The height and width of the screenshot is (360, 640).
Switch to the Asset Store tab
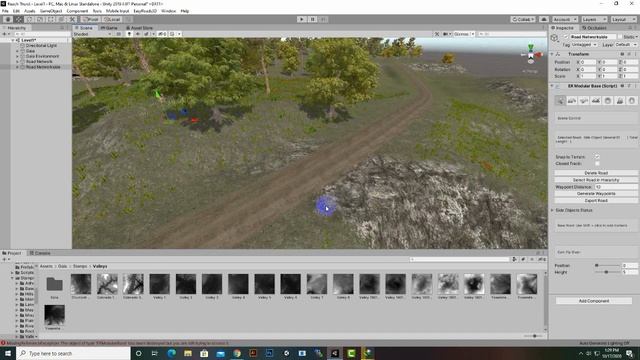[139, 28]
